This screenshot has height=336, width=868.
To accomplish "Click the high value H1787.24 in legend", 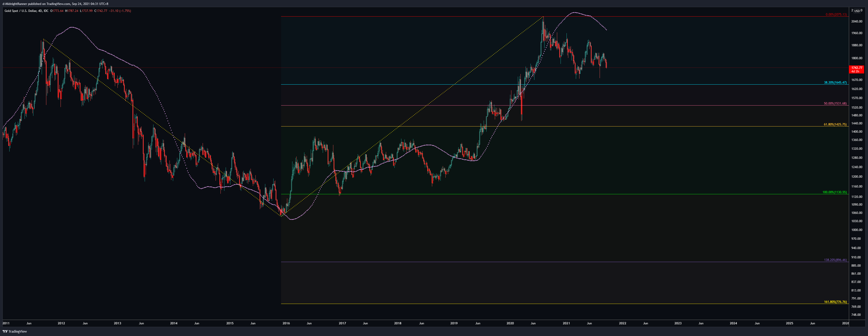I will pos(71,11).
